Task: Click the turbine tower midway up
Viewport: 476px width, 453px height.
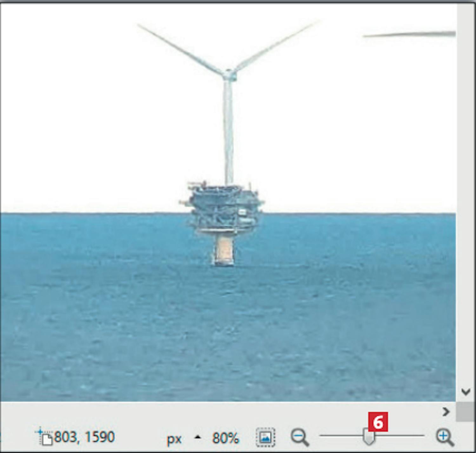Action: pyautogui.click(x=228, y=130)
